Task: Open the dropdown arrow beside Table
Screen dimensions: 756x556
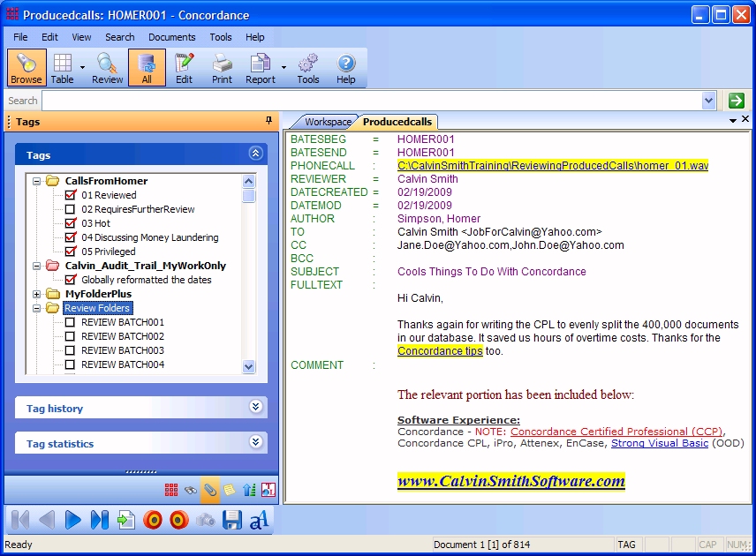Action: (x=82, y=68)
